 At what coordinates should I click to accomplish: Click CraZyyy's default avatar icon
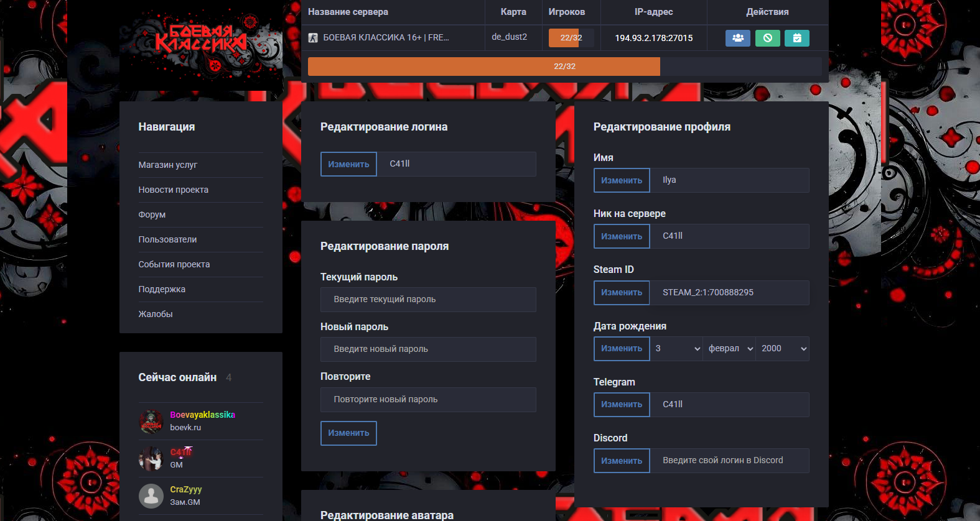pyautogui.click(x=151, y=496)
